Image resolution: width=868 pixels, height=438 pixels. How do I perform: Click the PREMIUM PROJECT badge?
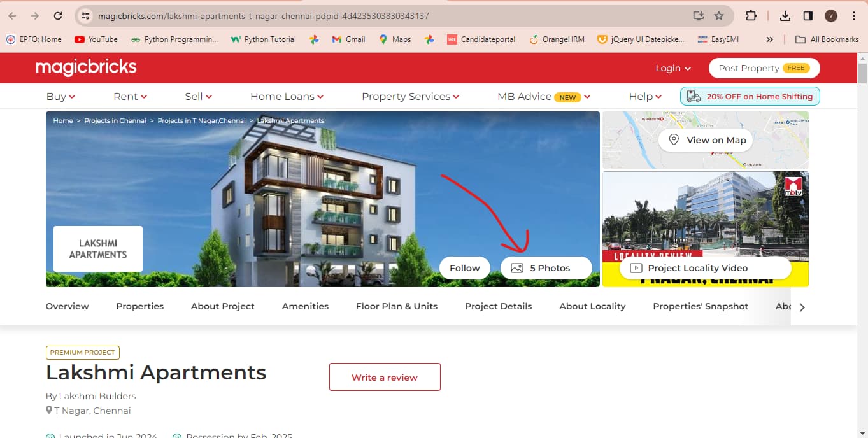(x=83, y=352)
